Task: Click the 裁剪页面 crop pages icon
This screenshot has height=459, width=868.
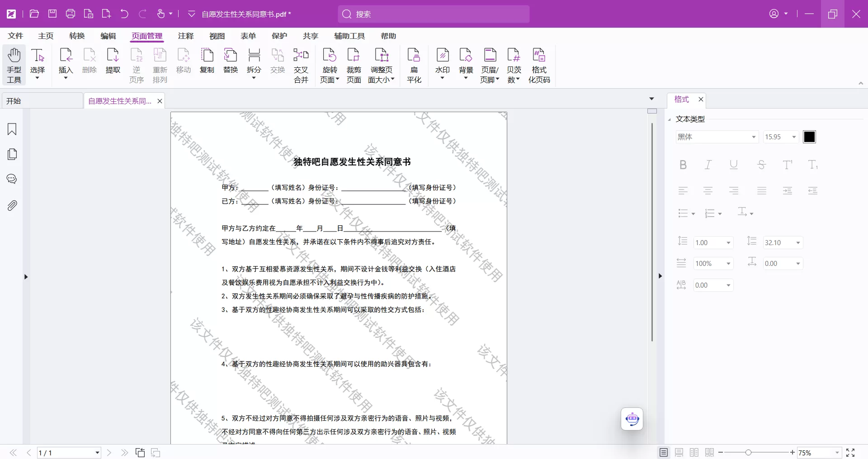Action: 354,63
